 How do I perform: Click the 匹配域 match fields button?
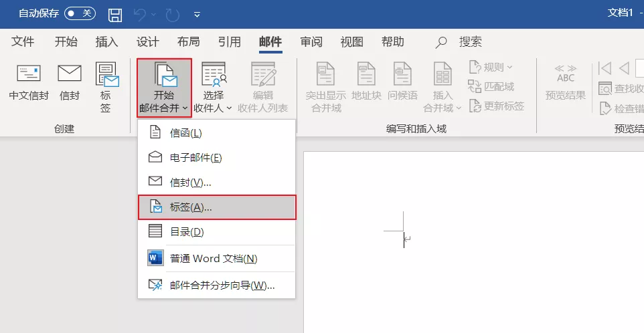(x=491, y=86)
